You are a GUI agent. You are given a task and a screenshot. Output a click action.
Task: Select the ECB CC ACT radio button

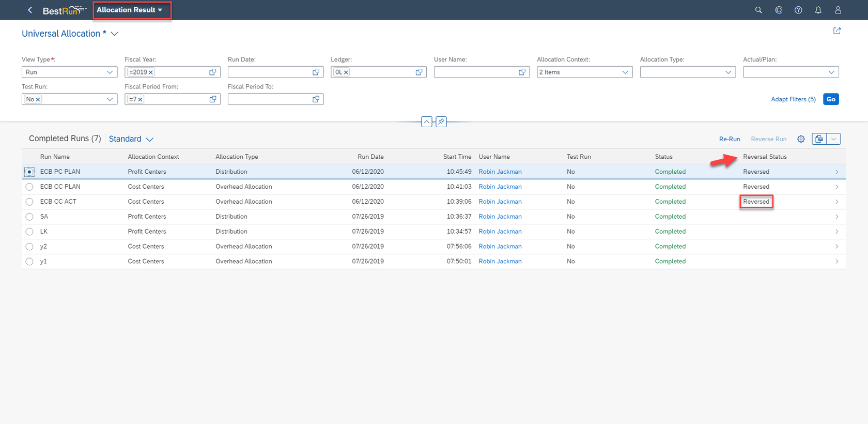29,202
